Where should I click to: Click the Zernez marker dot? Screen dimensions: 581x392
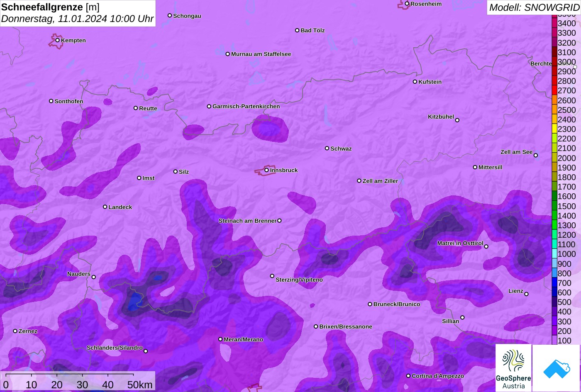pos(15,331)
